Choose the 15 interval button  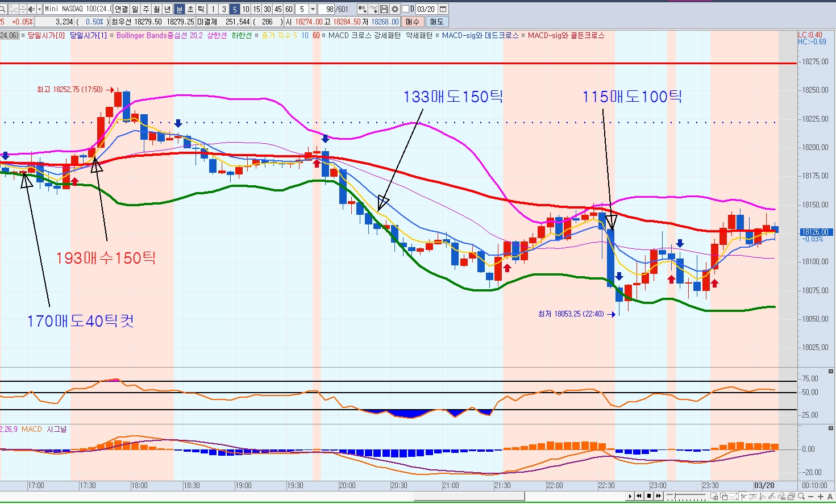click(256, 9)
